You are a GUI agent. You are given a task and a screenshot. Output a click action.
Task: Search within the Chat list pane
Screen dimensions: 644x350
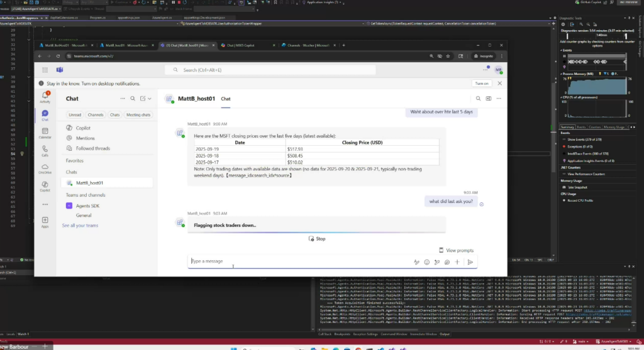pyautogui.click(x=133, y=99)
